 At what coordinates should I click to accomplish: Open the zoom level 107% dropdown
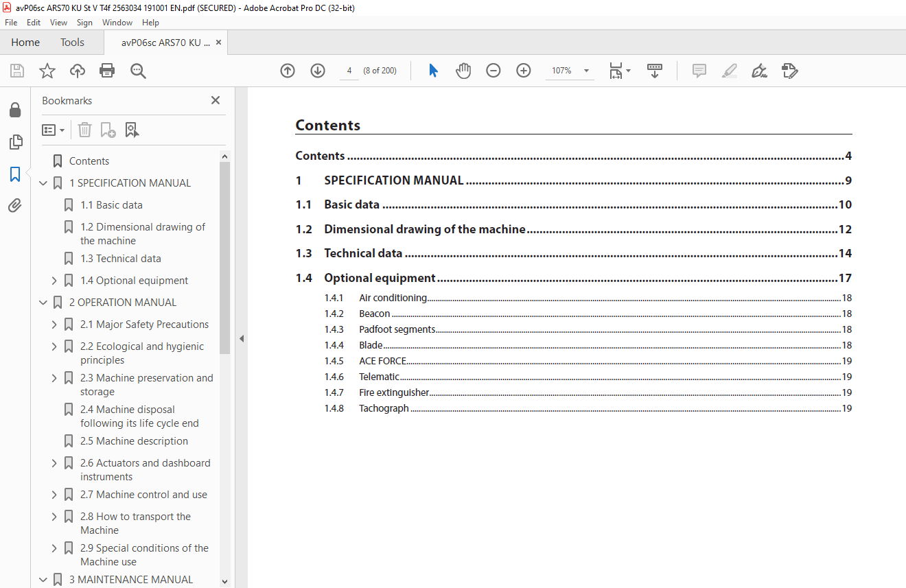tap(586, 71)
